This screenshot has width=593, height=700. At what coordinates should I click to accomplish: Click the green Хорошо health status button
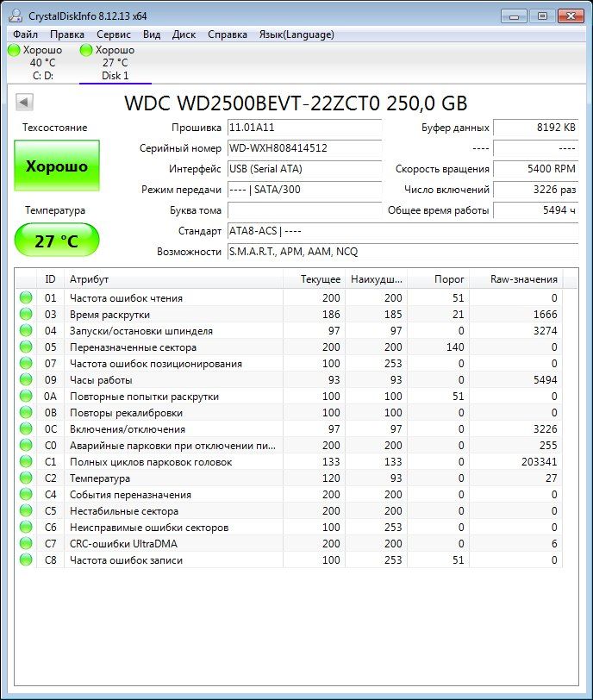click(57, 166)
